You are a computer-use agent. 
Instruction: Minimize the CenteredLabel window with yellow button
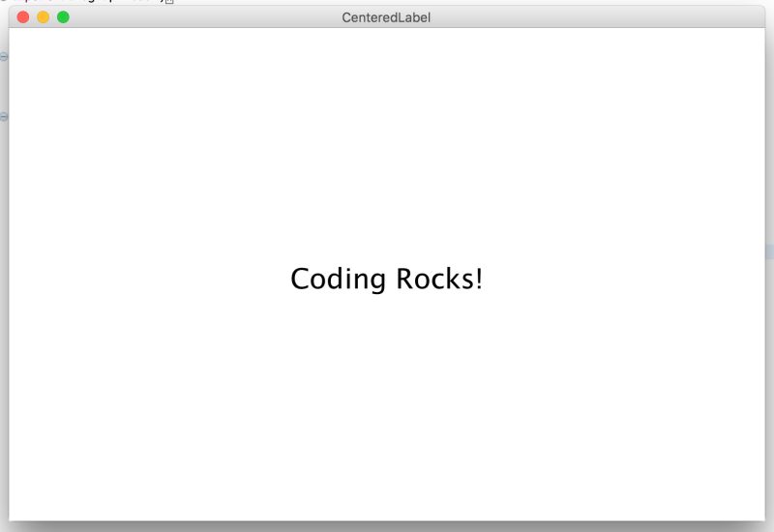(44, 17)
